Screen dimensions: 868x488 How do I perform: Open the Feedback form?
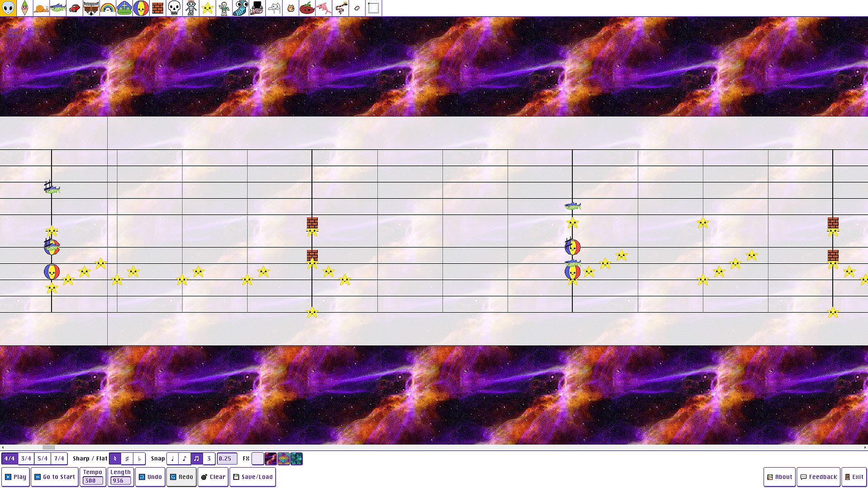(x=818, y=477)
